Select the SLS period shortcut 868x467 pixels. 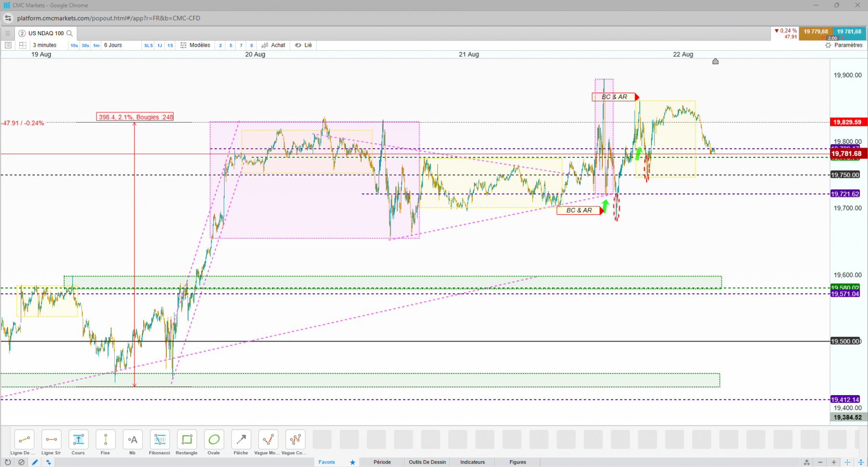[x=149, y=45]
